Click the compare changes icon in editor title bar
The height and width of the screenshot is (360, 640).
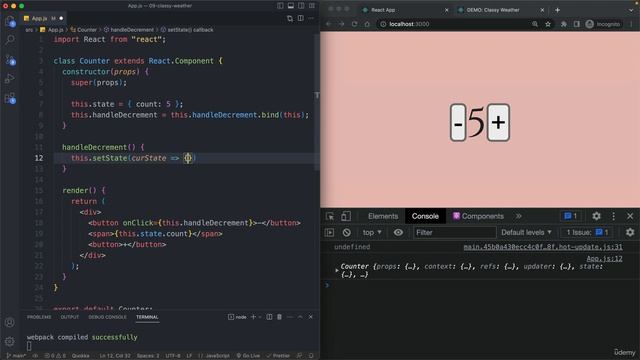click(x=290, y=18)
